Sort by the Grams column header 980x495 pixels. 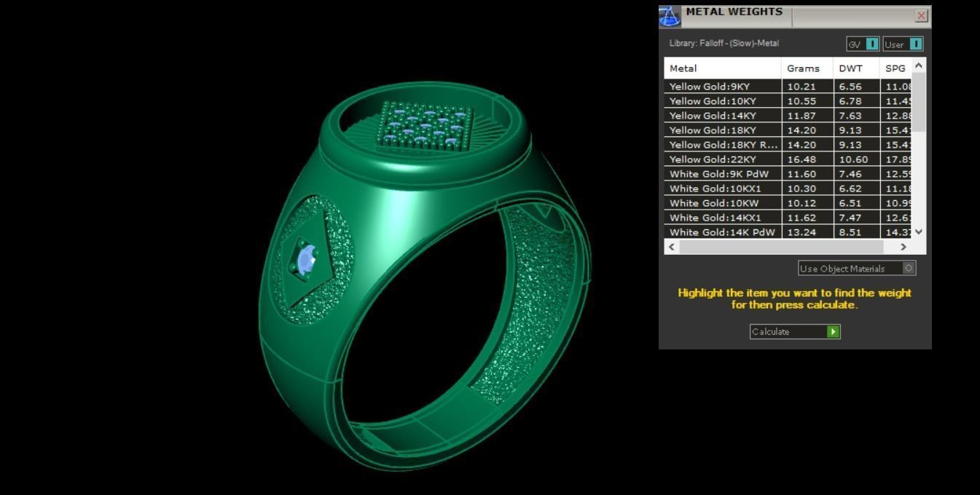click(807, 68)
